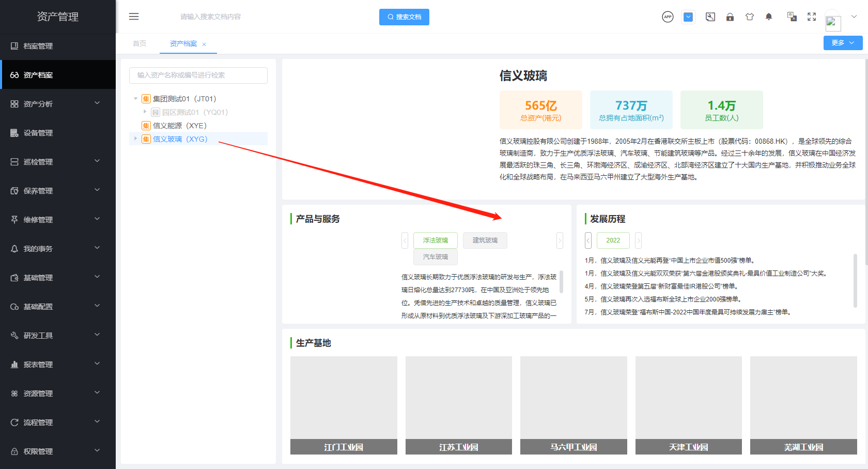Go to next year arrow in 发展历程
This screenshot has width=868, height=469.
pyautogui.click(x=639, y=240)
